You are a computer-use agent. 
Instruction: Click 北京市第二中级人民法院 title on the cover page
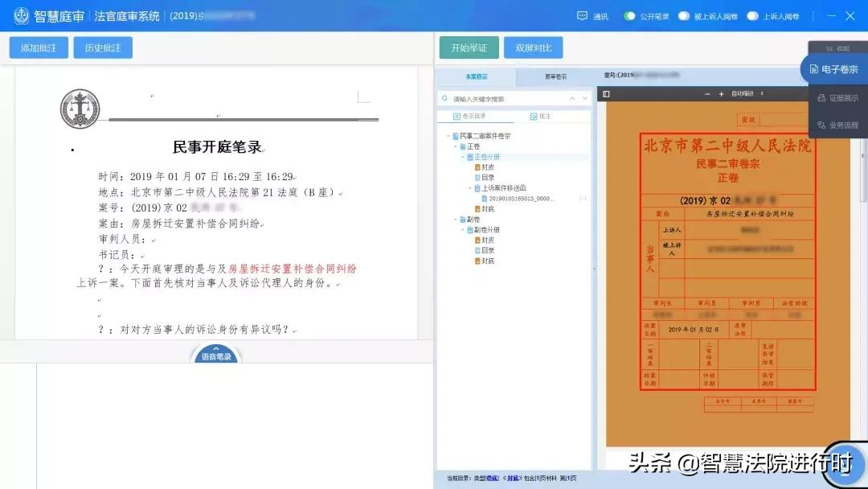pyautogui.click(x=727, y=145)
